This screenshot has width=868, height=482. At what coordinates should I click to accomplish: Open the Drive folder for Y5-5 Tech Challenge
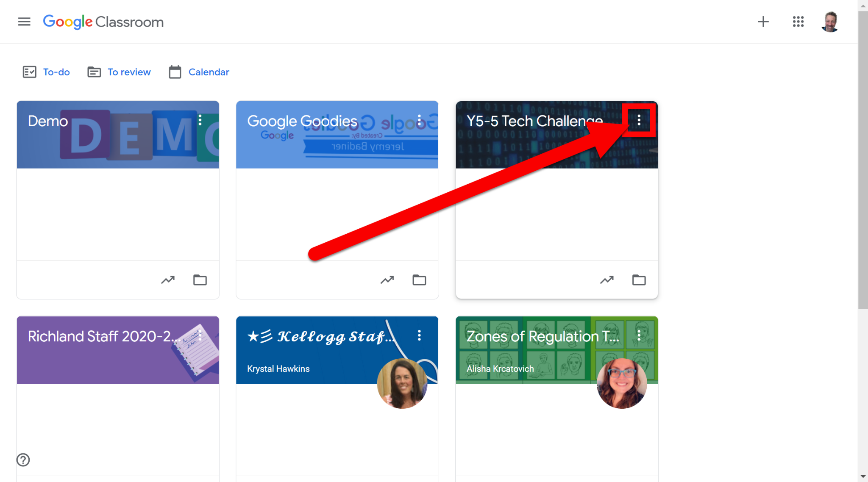pos(639,280)
